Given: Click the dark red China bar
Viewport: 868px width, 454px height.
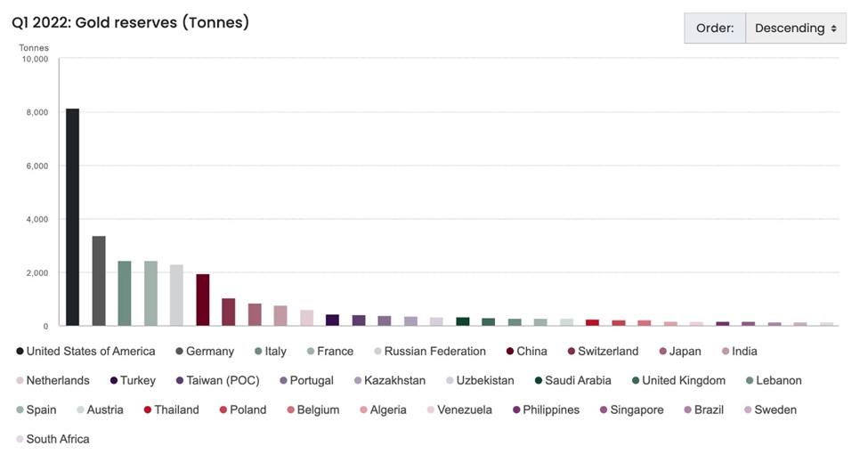Looking at the screenshot, I should 202,299.
